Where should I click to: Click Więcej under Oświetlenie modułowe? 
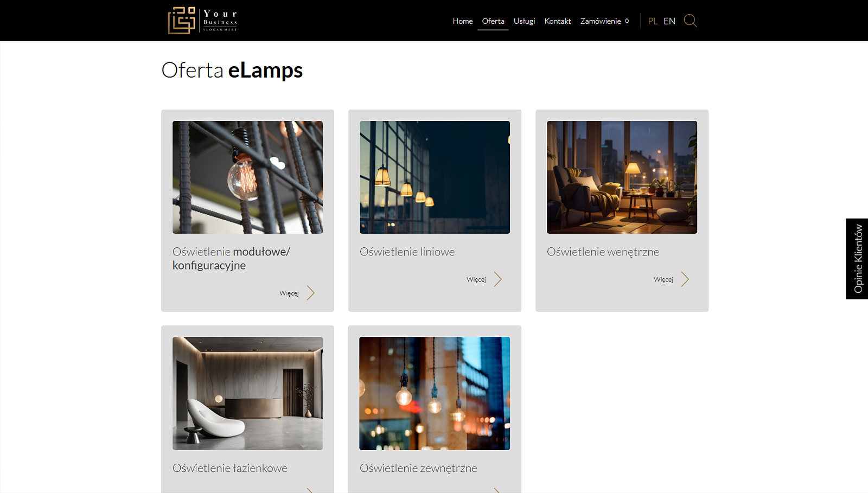(x=289, y=293)
